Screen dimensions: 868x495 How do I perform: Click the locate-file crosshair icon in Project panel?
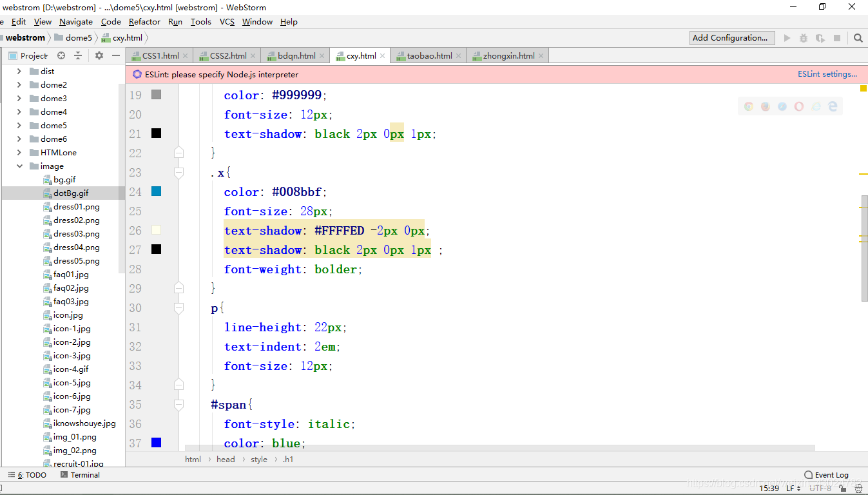[61, 55]
